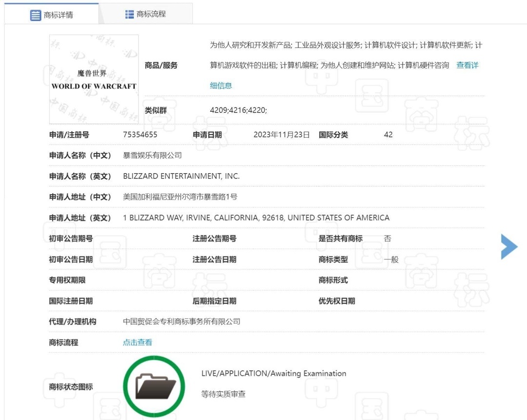The width and height of the screenshot is (527, 420).
Task: Click the blue next arrow
Action: (x=509, y=247)
